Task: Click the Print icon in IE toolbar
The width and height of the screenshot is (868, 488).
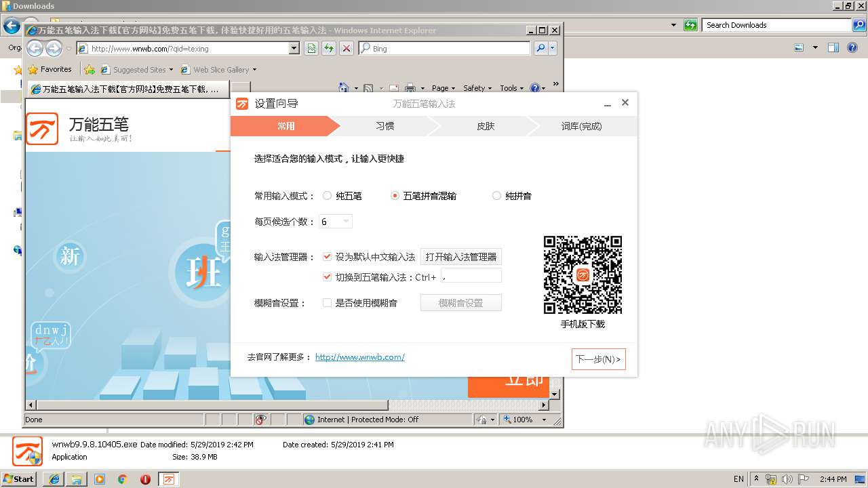Action: (x=410, y=88)
